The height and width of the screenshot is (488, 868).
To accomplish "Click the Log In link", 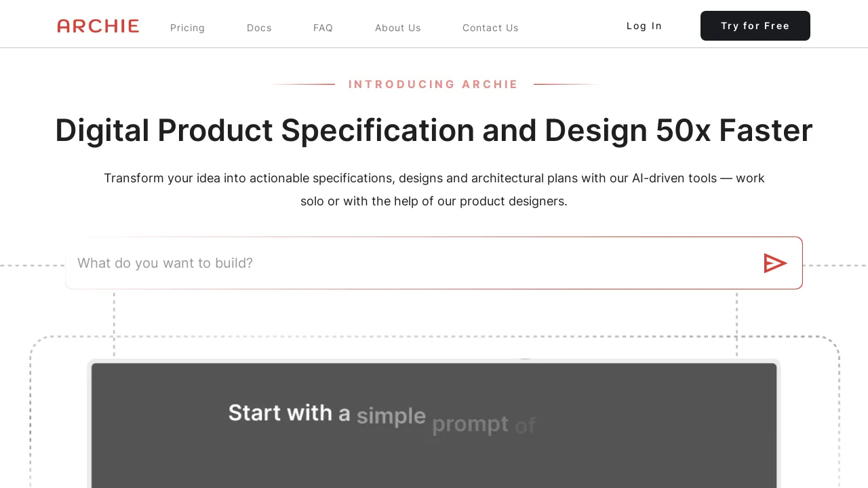I will coord(644,26).
